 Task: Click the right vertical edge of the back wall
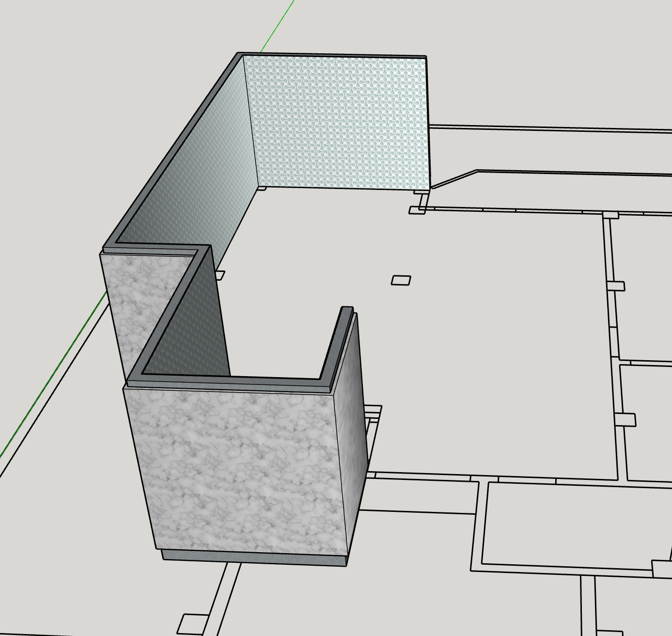(428, 121)
